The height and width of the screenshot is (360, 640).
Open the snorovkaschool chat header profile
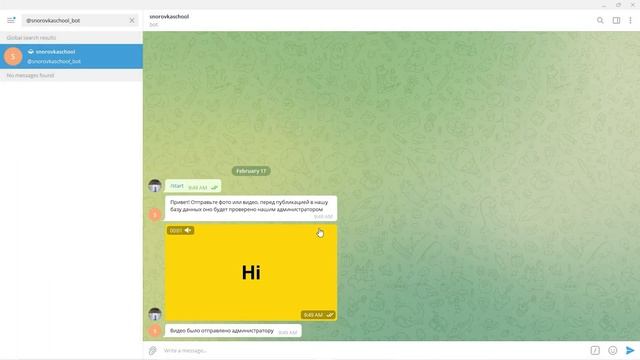(x=169, y=20)
